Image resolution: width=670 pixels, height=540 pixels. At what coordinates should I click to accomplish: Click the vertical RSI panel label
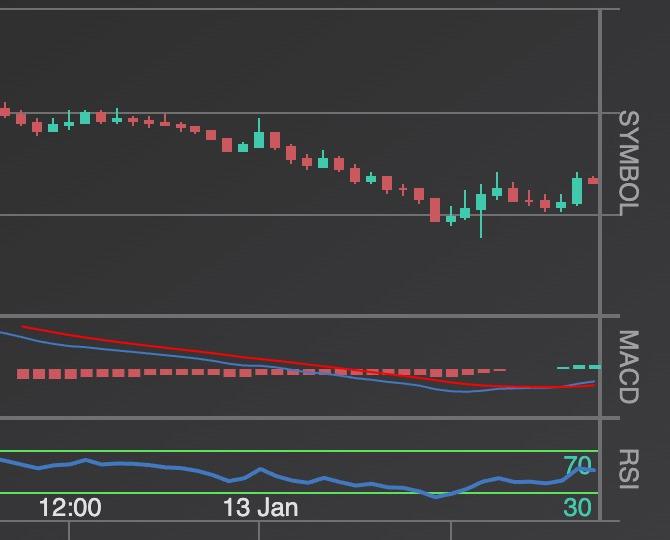pos(627,469)
